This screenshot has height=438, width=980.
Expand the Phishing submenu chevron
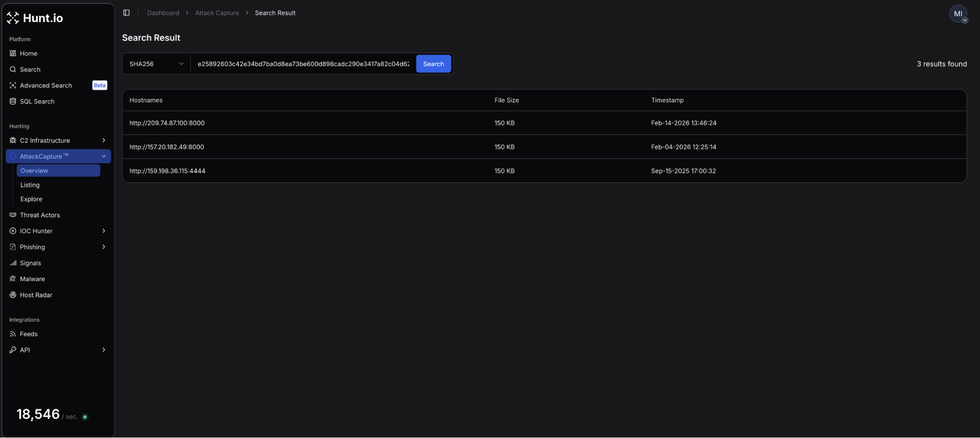coord(103,247)
